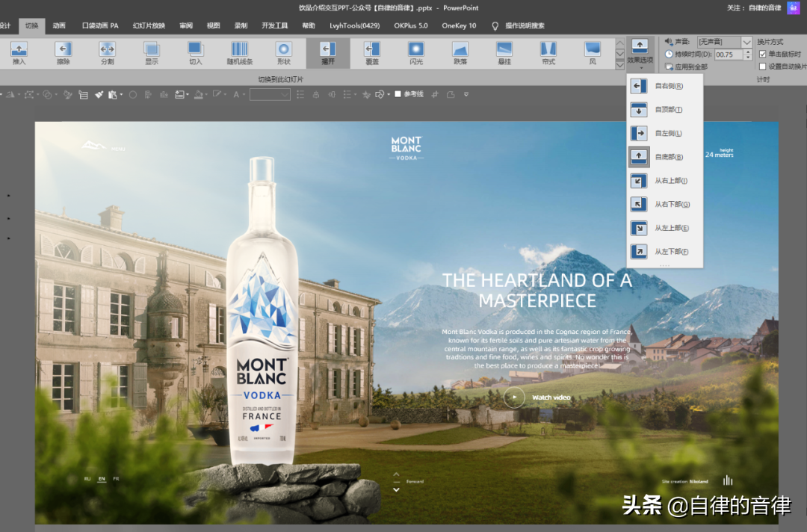Apply the 覆盖 (Cover) transition

(x=372, y=53)
